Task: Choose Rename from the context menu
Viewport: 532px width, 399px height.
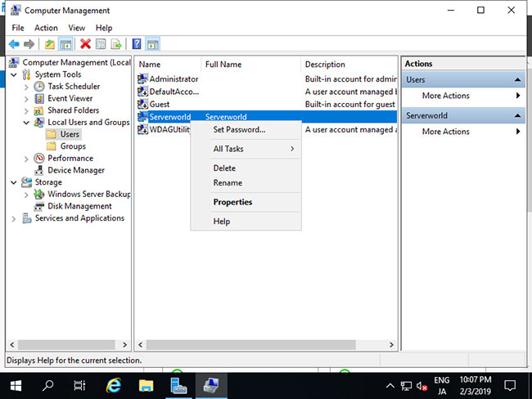Action: coord(246,182)
